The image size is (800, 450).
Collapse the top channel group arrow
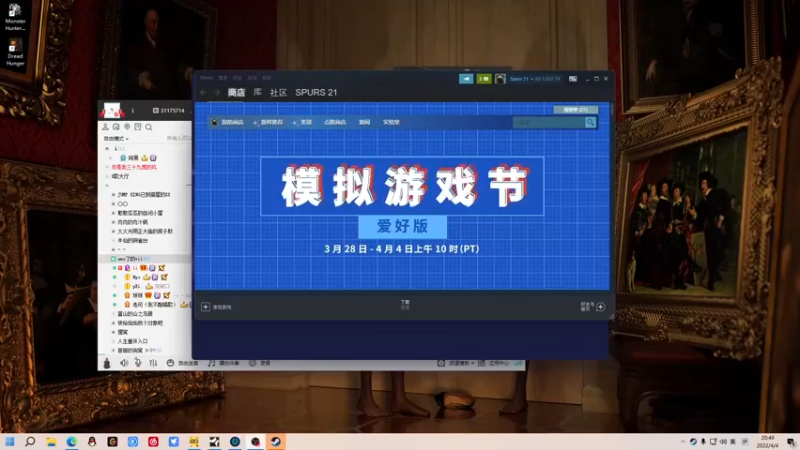(107, 148)
